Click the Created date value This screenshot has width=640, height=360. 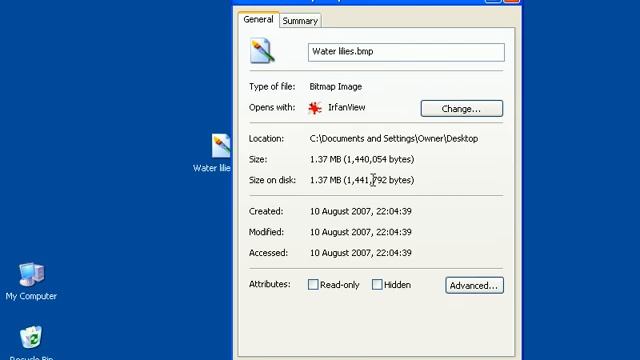[x=360, y=211]
